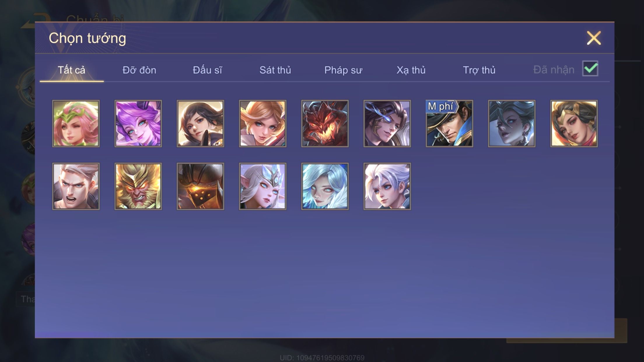Select the pink-haired elf hero with green crown
The height and width of the screenshot is (362, 644).
click(76, 123)
